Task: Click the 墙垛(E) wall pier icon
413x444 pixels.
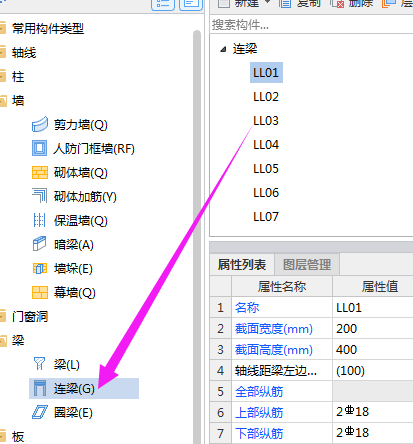Action: (40, 269)
